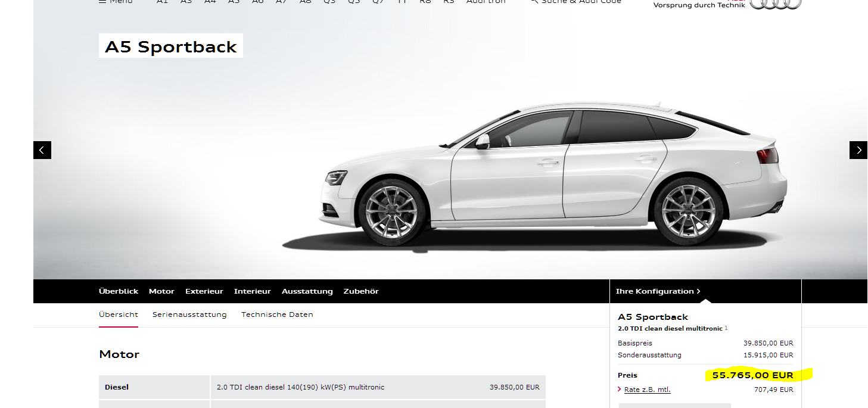Switch to the Motor tab

click(161, 291)
